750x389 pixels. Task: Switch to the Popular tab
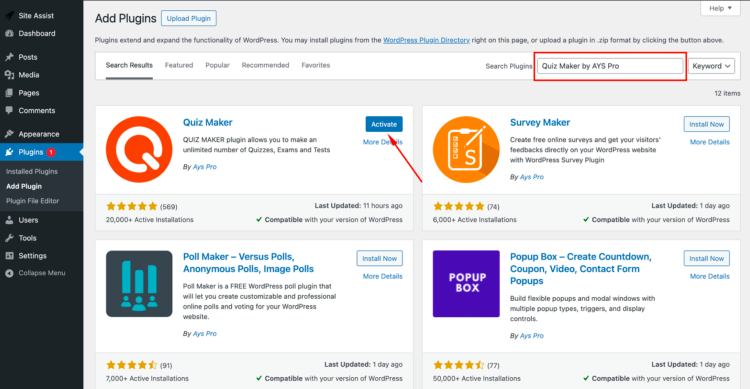pyautogui.click(x=218, y=65)
